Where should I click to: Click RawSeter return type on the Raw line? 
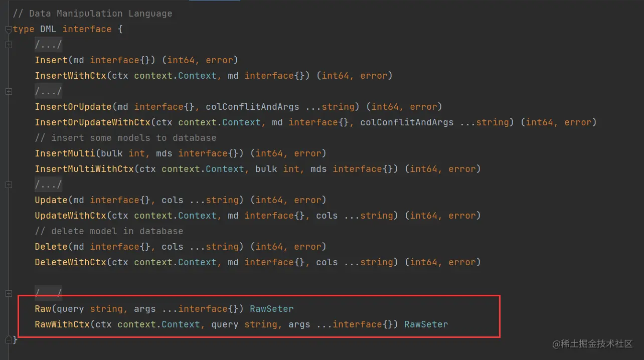[x=272, y=309]
